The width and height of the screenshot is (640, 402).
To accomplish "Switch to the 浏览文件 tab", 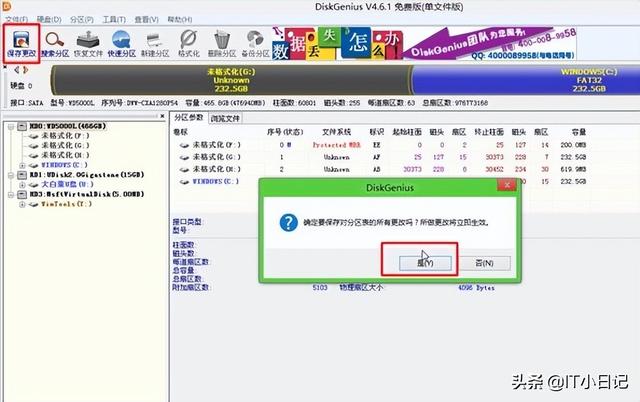I will [225, 118].
